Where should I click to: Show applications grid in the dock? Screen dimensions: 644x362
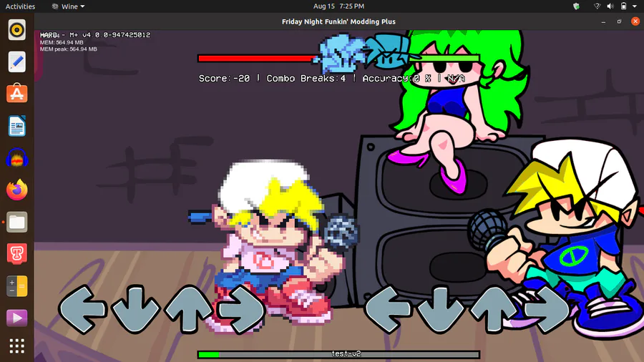click(17, 346)
